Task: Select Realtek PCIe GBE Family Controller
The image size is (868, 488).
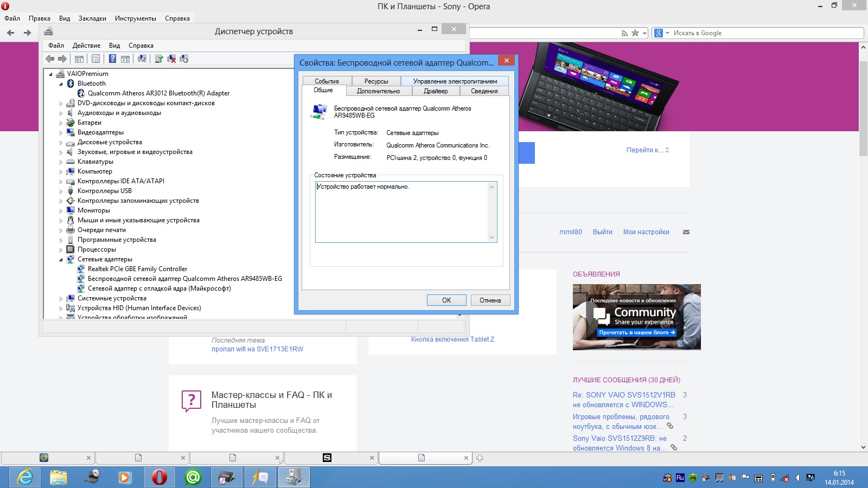Action: tap(137, 269)
